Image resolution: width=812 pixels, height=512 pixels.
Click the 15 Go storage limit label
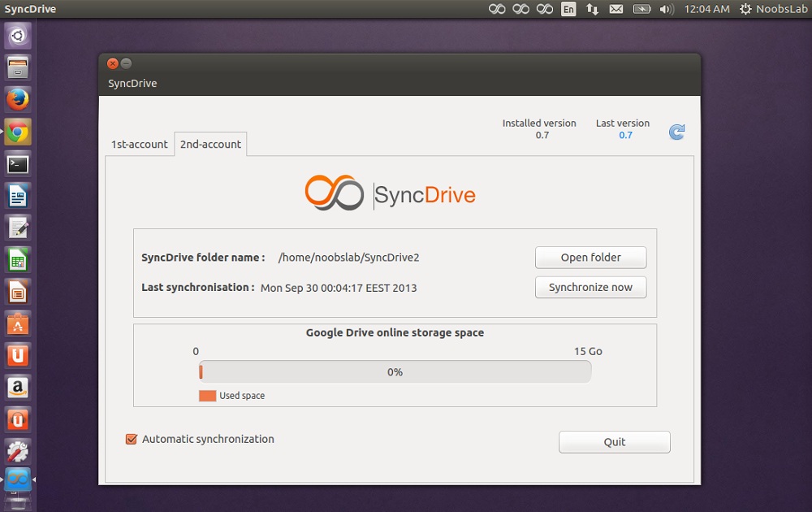(x=588, y=351)
